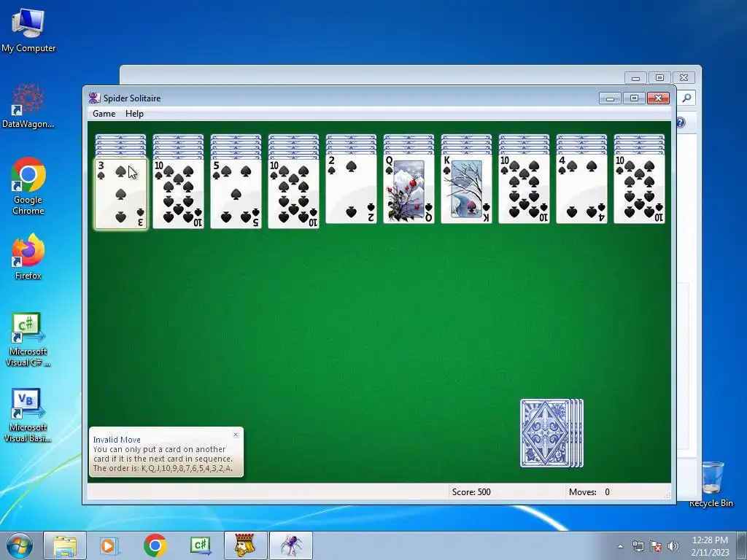Deal new row from the stock pile

click(x=551, y=433)
